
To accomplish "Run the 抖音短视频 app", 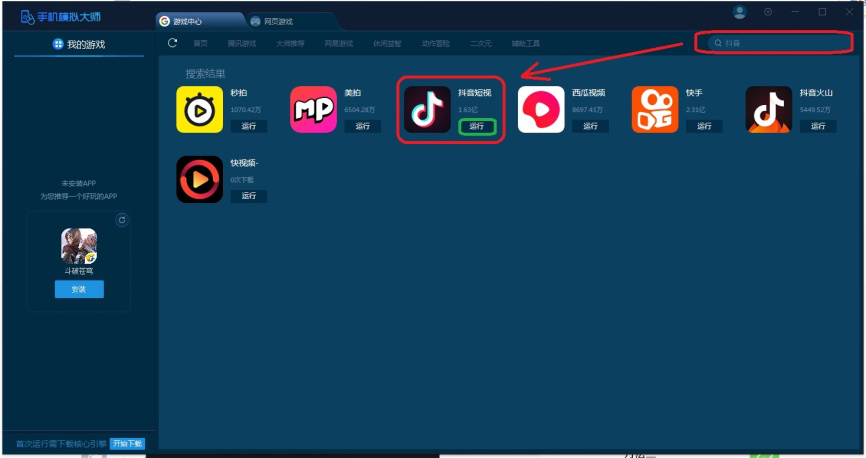I will pos(477,127).
